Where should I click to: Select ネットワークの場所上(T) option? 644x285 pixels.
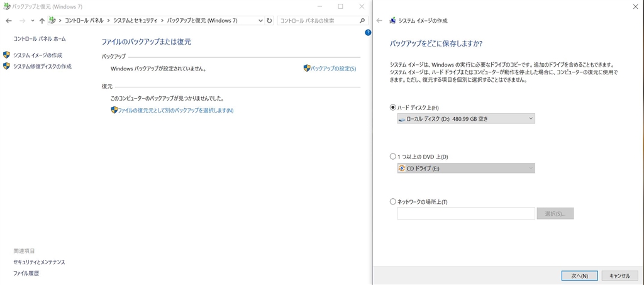(392, 201)
